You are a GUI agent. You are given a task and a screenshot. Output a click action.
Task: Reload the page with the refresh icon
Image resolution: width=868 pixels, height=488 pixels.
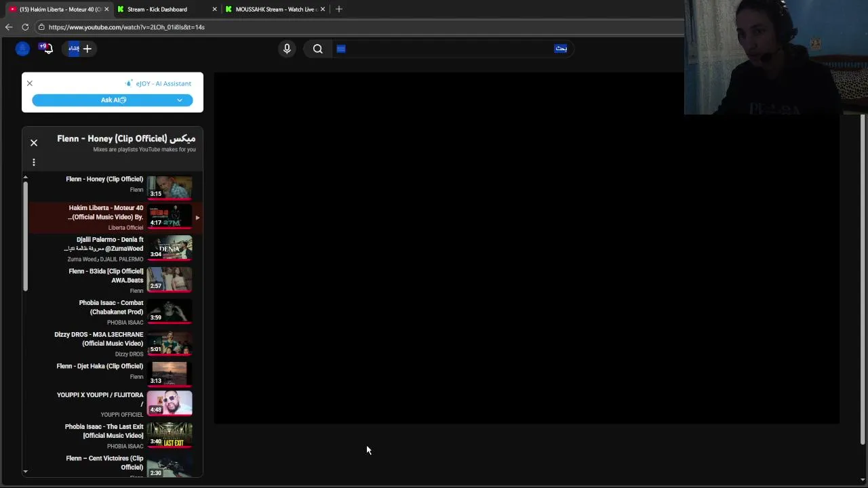click(x=25, y=27)
